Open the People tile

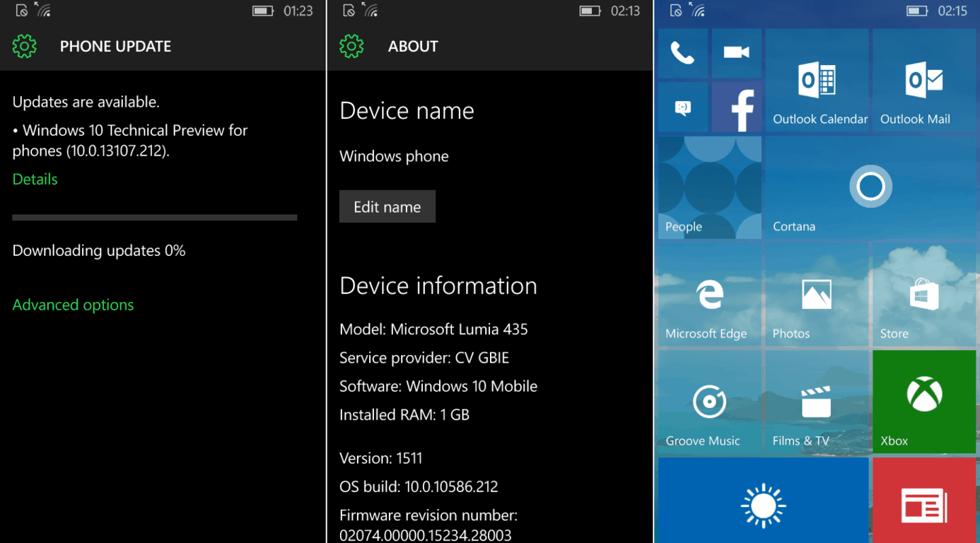710,187
